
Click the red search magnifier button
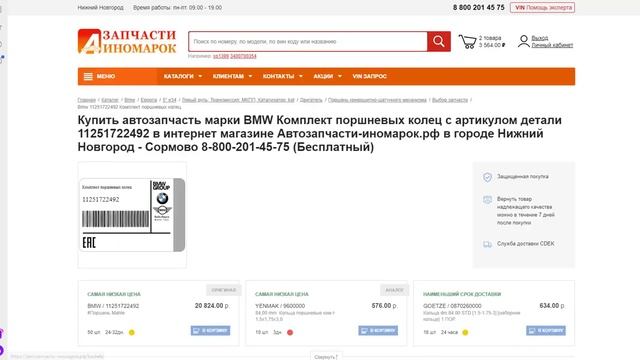(x=439, y=41)
